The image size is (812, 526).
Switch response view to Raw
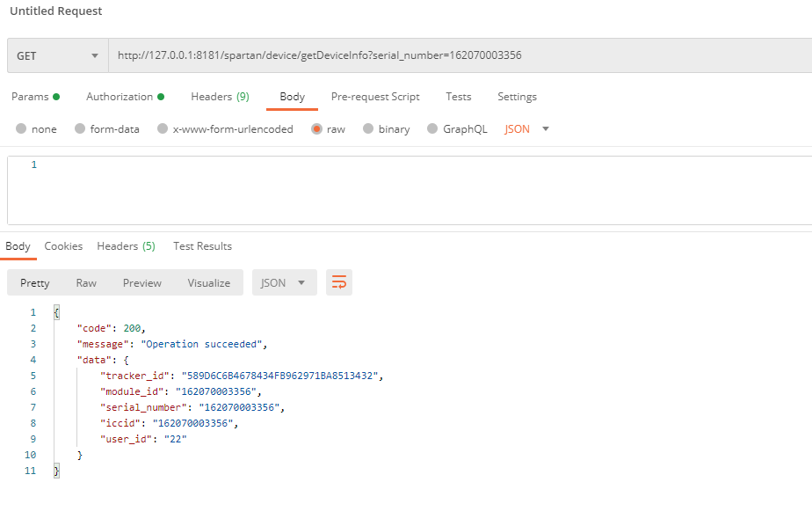click(x=86, y=282)
